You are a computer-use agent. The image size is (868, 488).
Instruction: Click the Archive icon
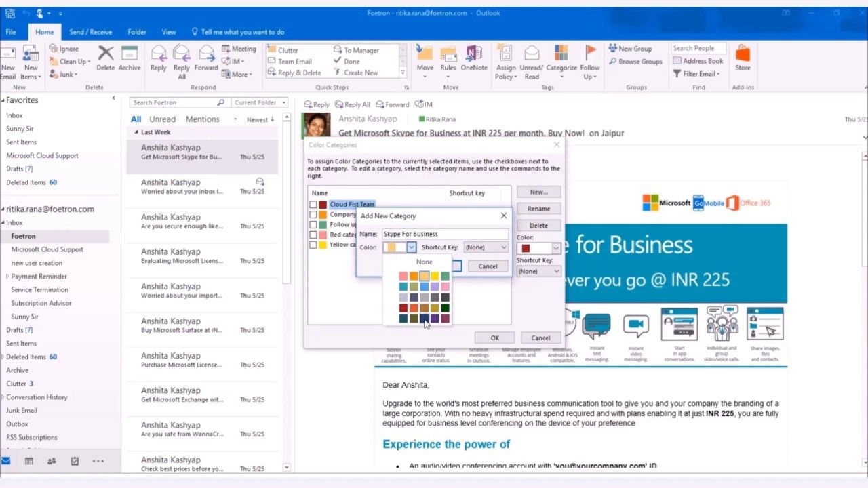tap(130, 54)
